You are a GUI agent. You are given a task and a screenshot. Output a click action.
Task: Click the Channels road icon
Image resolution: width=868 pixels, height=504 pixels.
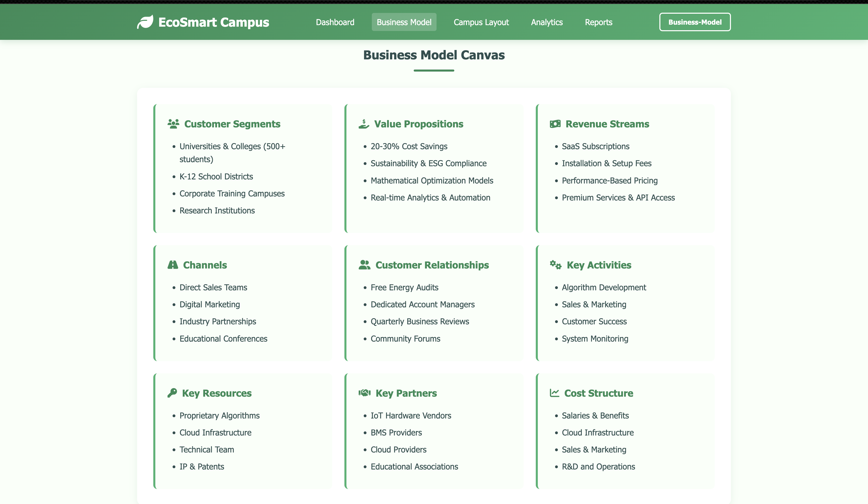point(173,265)
